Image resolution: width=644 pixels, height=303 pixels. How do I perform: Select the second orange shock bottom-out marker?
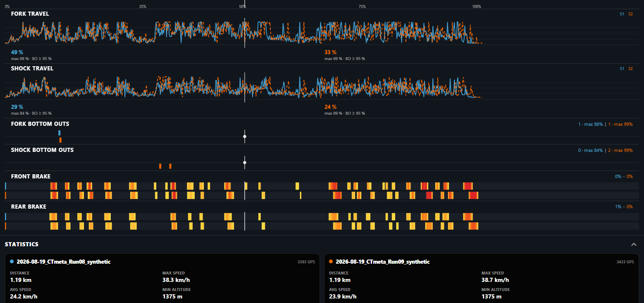tap(170, 166)
